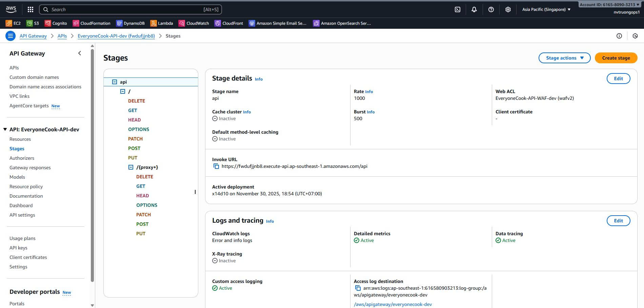The image size is (644, 308).
Task: Select Authorizers in the side navigation
Action: 22,158
